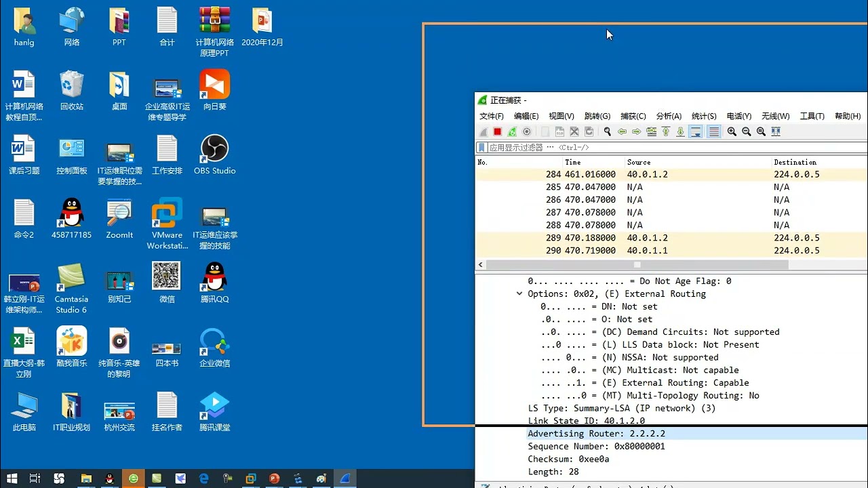The width and height of the screenshot is (868, 488).
Task: Click the close capture file icon
Action: (574, 131)
